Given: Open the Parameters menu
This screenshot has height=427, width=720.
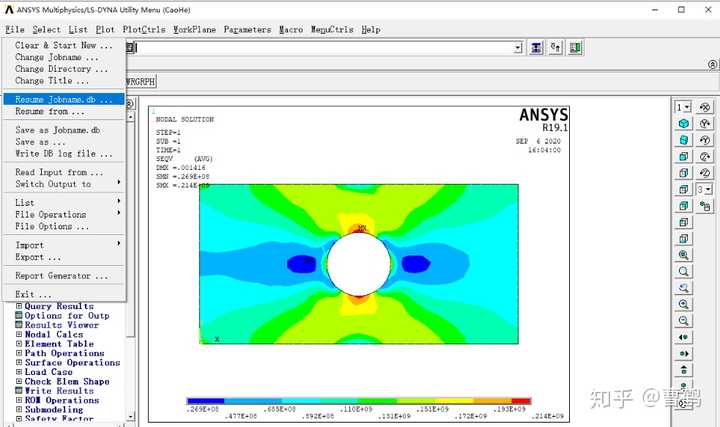Looking at the screenshot, I should click(x=248, y=30).
